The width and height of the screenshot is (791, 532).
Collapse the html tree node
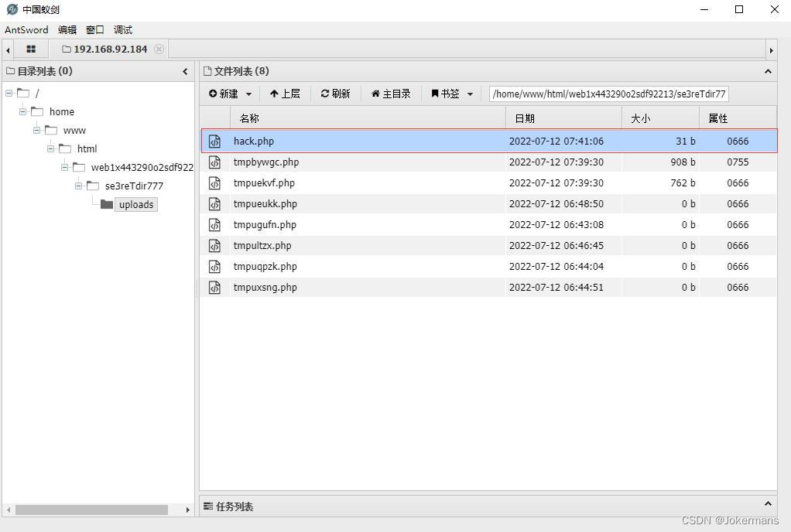[x=50, y=148]
